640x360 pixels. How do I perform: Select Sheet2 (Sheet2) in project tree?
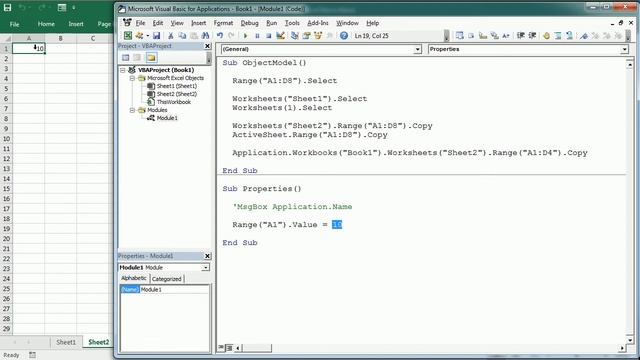point(176,94)
